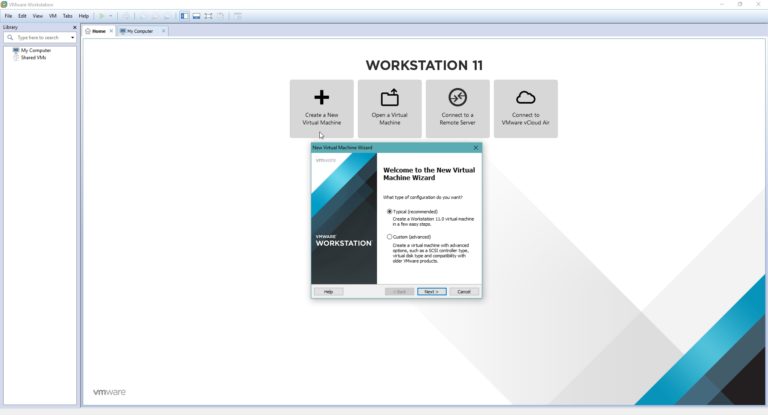Open the Help menu

(84, 16)
